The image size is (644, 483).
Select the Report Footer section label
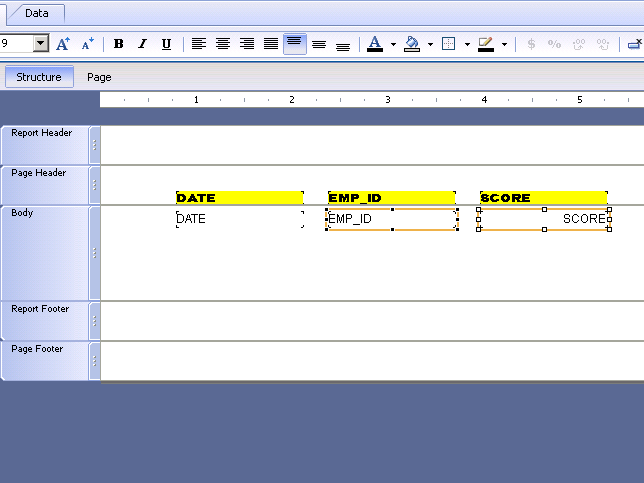point(40,309)
